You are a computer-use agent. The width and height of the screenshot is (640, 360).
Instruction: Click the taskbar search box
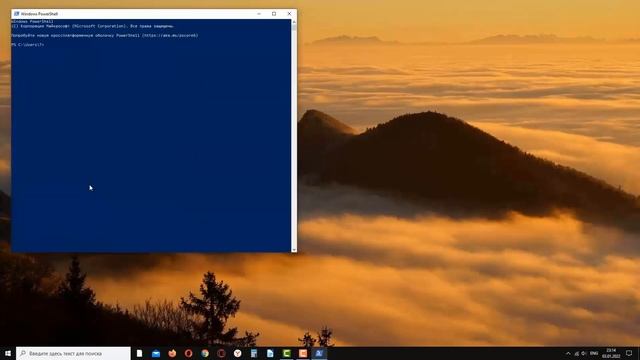coord(73,353)
